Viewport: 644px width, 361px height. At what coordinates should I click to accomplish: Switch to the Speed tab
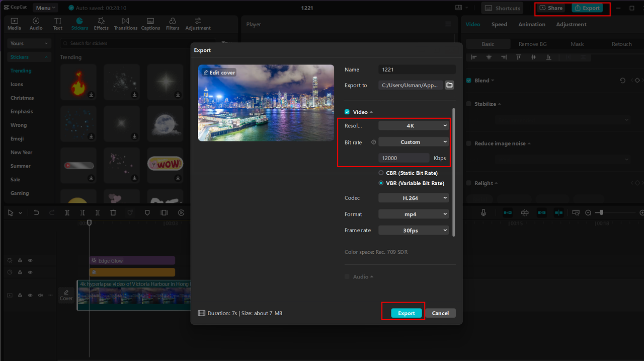pyautogui.click(x=499, y=24)
